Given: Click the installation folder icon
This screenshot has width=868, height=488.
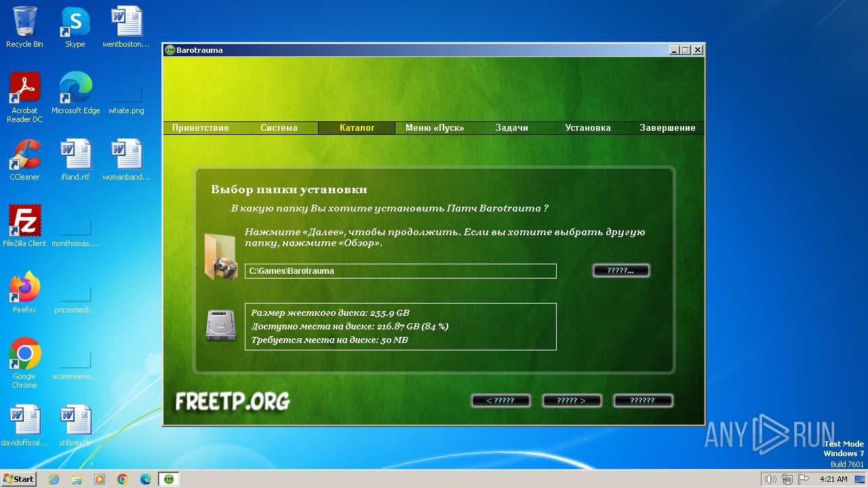Looking at the screenshot, I should (x=220, y=256).
